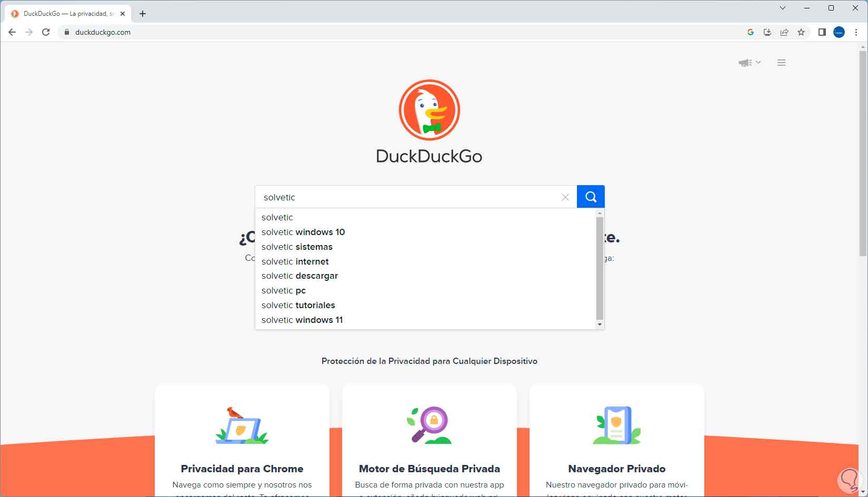Image resolution: width=868 pixels, height=497 pixels.
Task: Open the megaphone feedback dropdown
Action: tap(750, 63)
